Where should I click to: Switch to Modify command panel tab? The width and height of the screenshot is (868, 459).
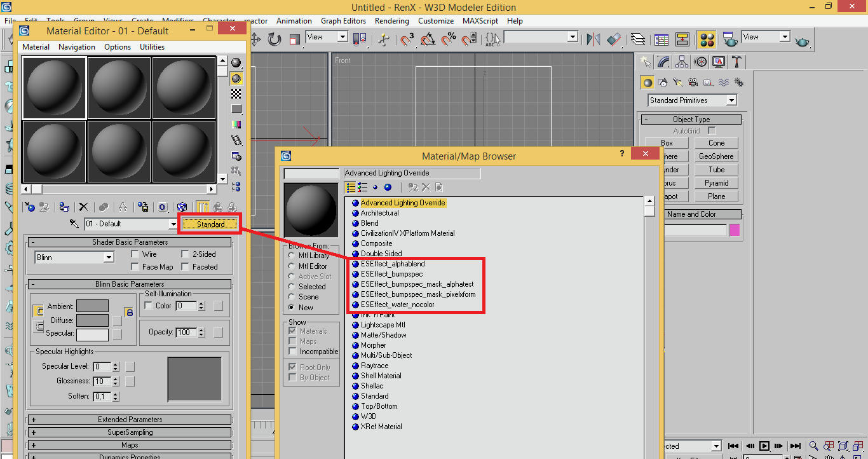tap(664, 62)
